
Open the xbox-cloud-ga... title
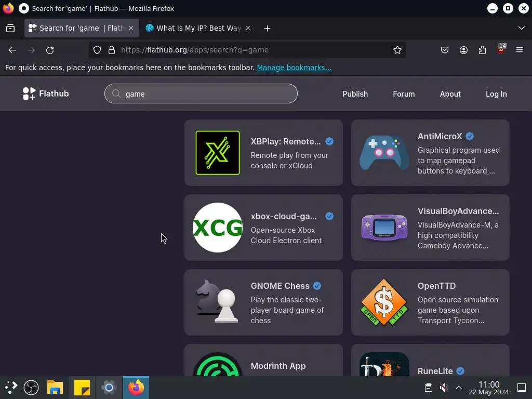[x=284, y=217]
